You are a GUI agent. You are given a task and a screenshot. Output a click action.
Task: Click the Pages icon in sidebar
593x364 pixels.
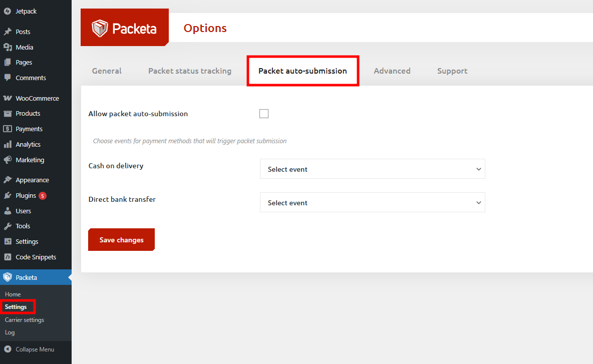pos(8,63)
